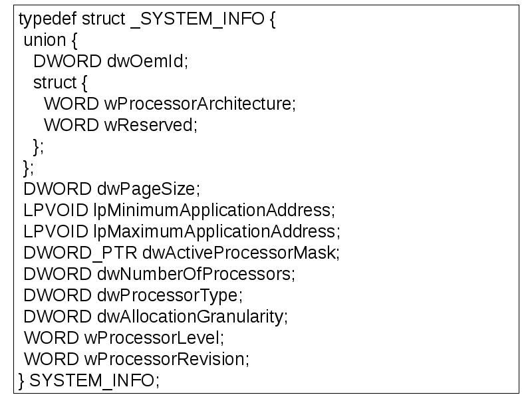Click the wProcessorRevision field
Image resolution: width=532 pixels, height=399 pixels.
(166, 359)
